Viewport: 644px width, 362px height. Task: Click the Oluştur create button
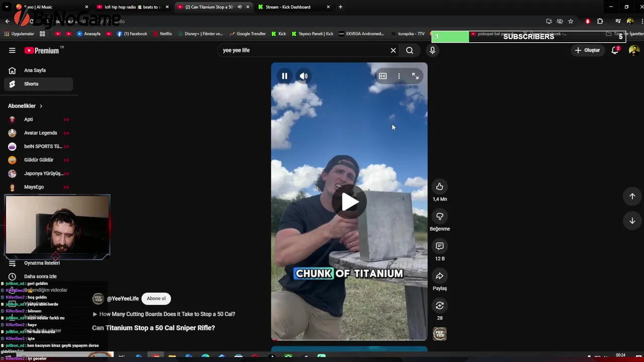588,50
